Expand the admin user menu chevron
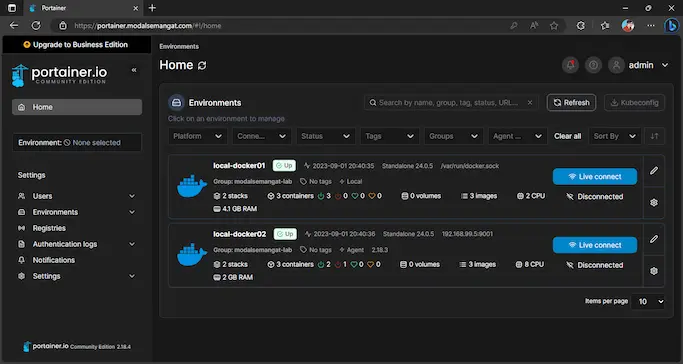683x364 pixels. [665, 65]
